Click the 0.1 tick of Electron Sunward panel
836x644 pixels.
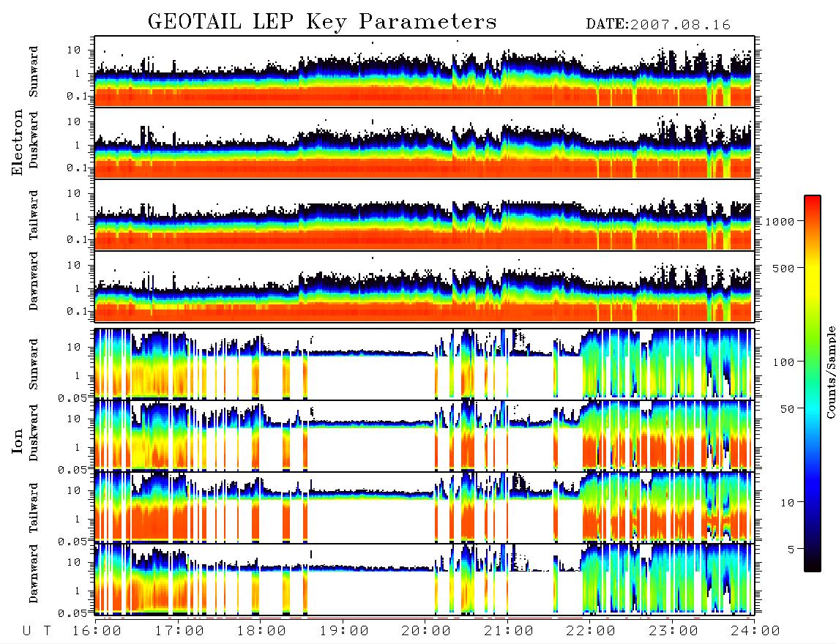(78, 96)
